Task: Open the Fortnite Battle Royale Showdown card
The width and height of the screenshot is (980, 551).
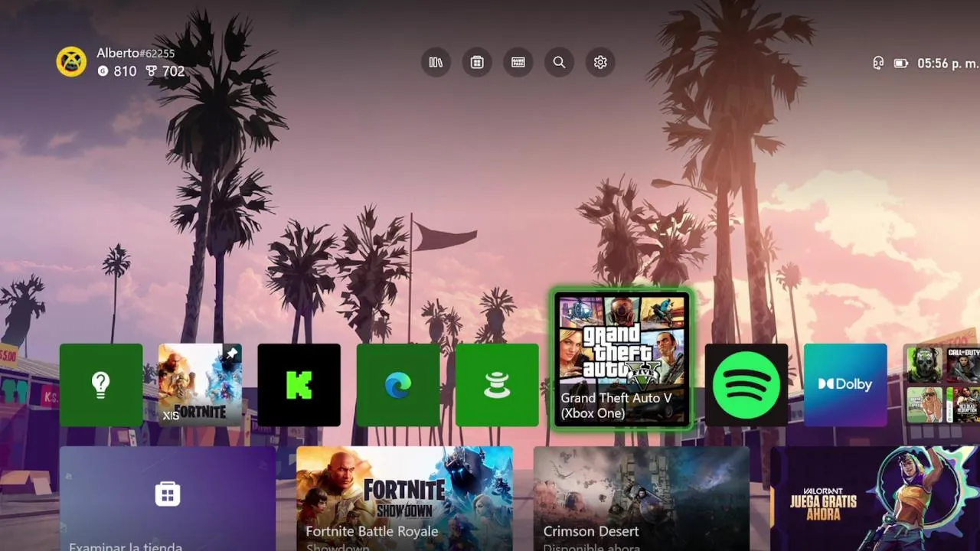Action: [404, 499]
